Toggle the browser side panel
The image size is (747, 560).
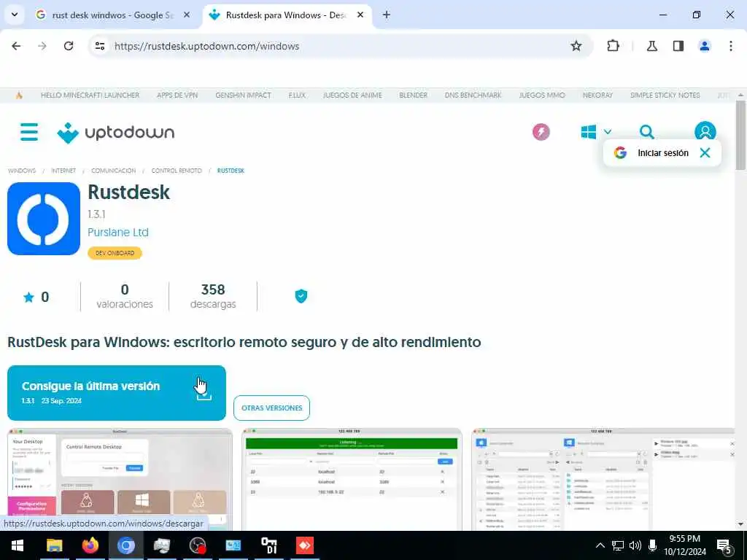[678, 46]
